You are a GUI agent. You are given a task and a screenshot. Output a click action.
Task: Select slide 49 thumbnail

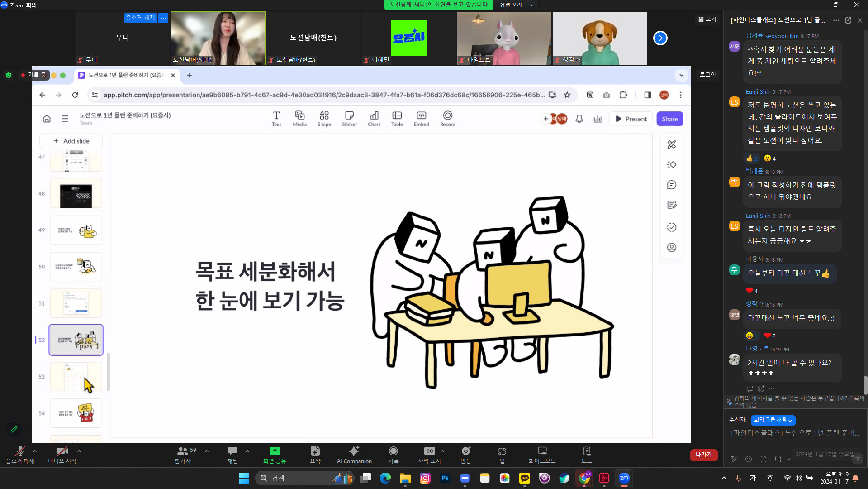click(x=76, y=230)
